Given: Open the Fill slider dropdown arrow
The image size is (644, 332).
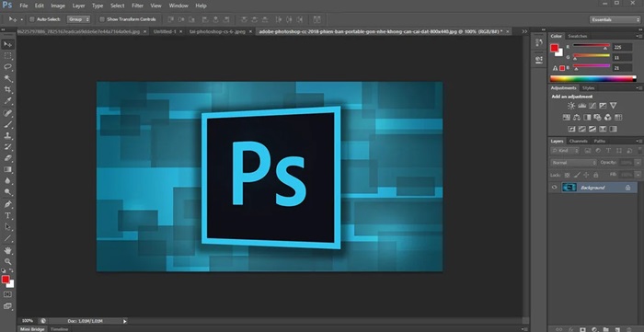Looking at the screenshot, I should [638, 175].
